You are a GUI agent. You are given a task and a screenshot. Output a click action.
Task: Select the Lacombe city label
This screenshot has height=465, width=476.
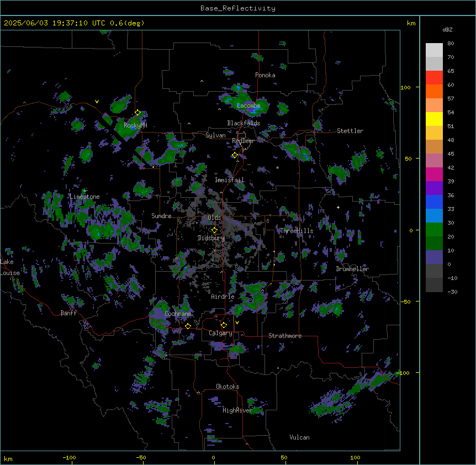[x=248, y=105]
